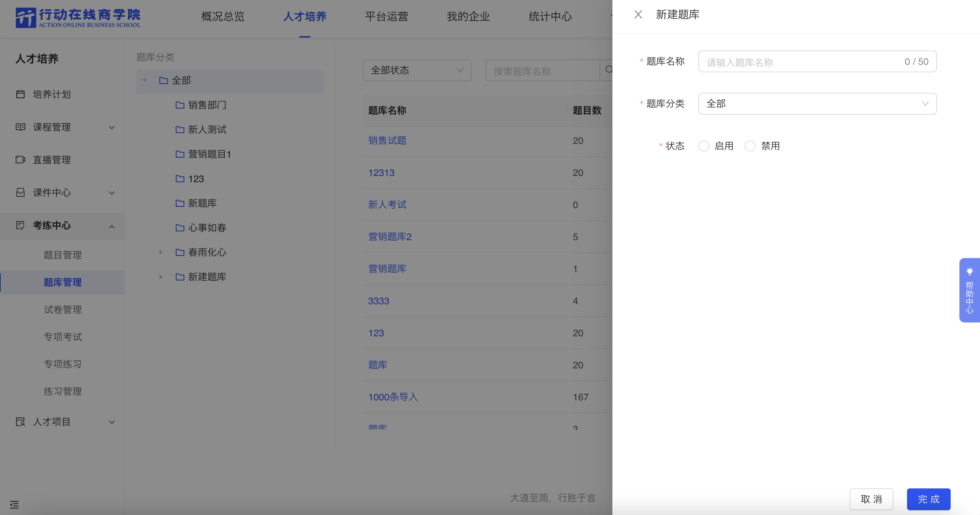Screen dimensions: 980x515
Task: Open the 题库分类 dropdown showing 全部
Action: click(817, 104)
